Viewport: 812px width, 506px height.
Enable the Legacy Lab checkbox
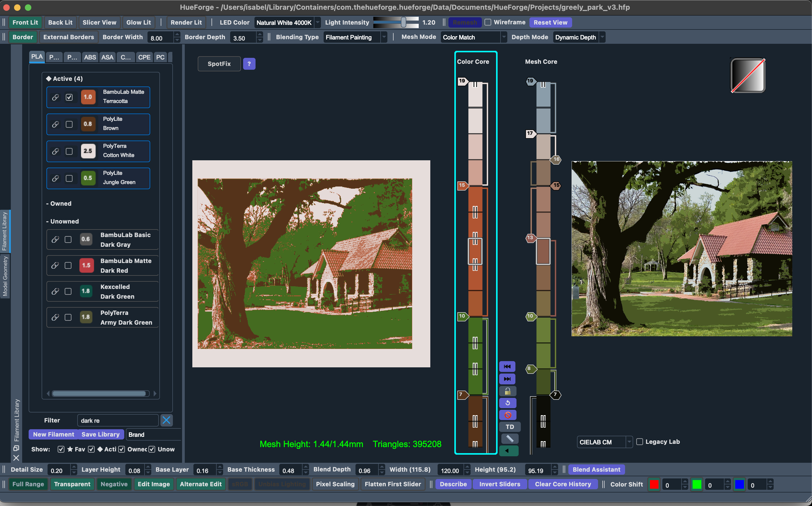coord(639,442)
